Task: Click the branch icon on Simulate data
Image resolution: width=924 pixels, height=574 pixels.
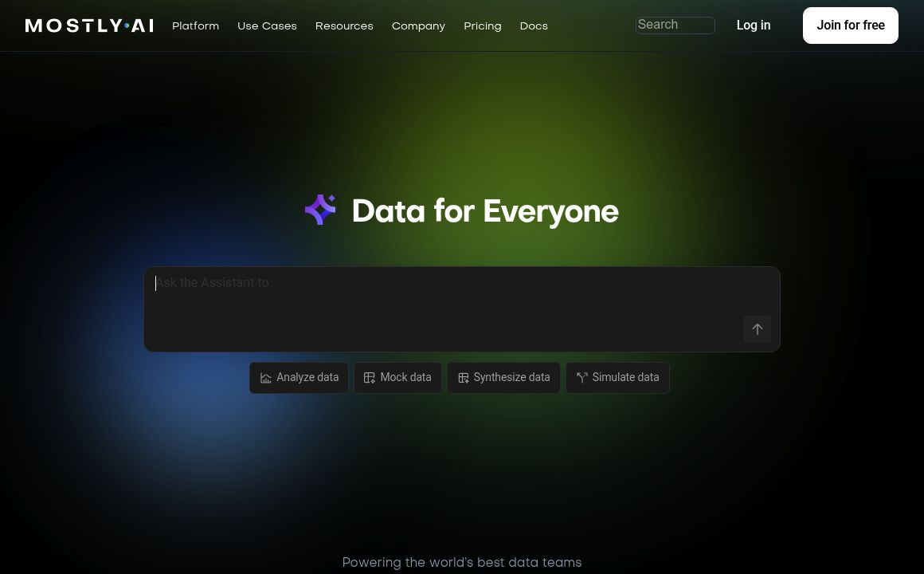Action: pyautogui.click(x=581, y=378)
